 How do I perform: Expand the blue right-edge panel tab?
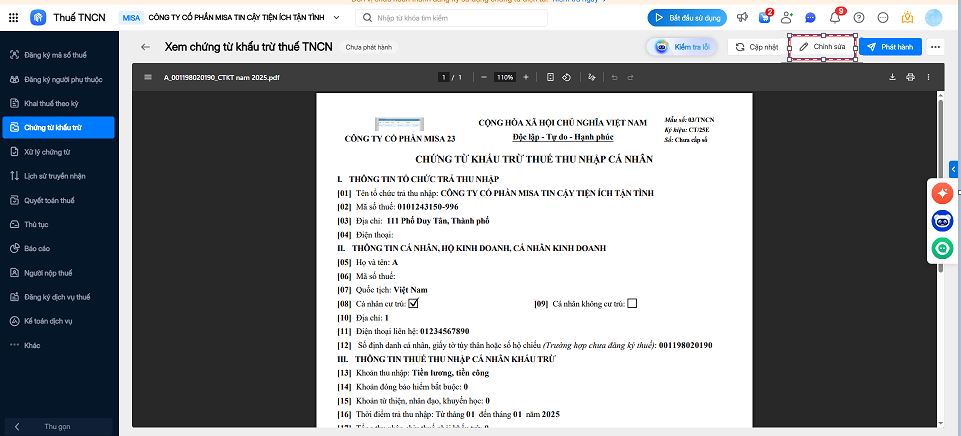pos(954,169)
